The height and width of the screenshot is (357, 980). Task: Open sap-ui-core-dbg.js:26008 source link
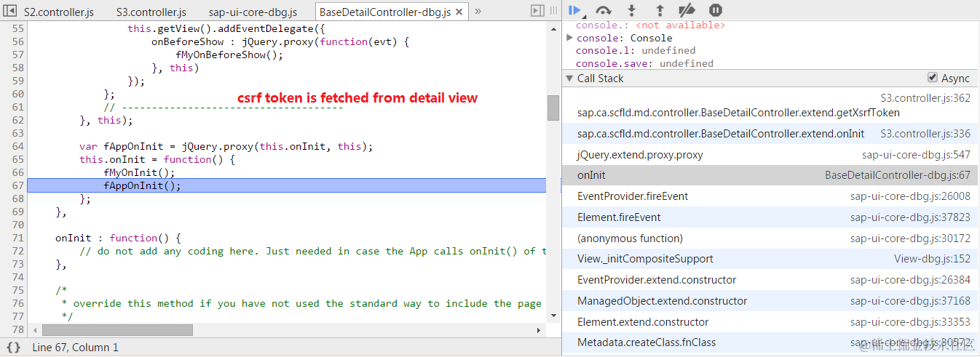pos(910,196)
